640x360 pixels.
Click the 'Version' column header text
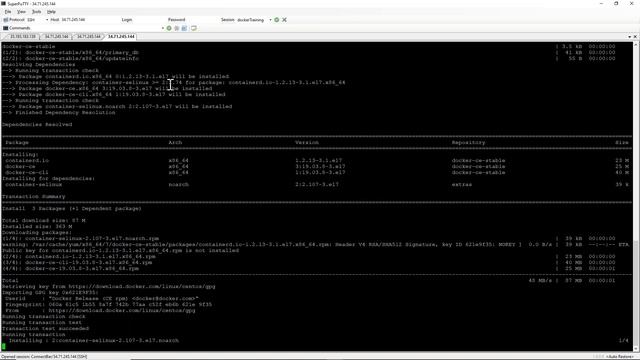point(307,142)
